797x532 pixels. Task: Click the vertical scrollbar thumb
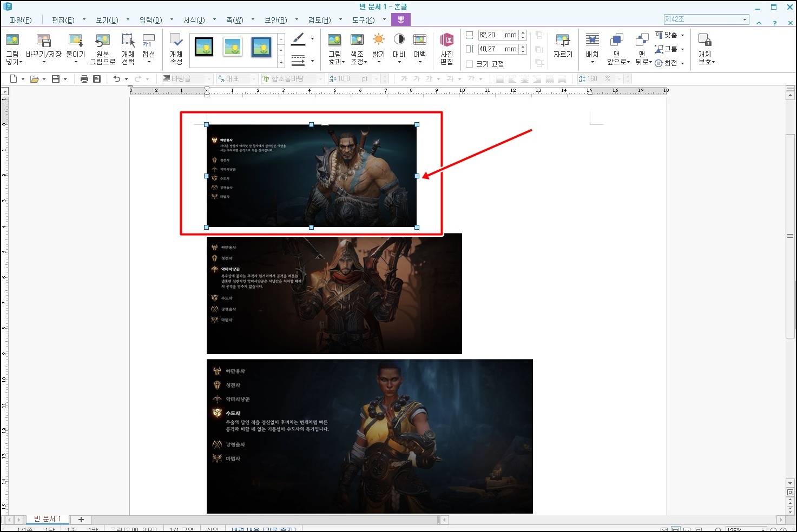coord(790,236)
